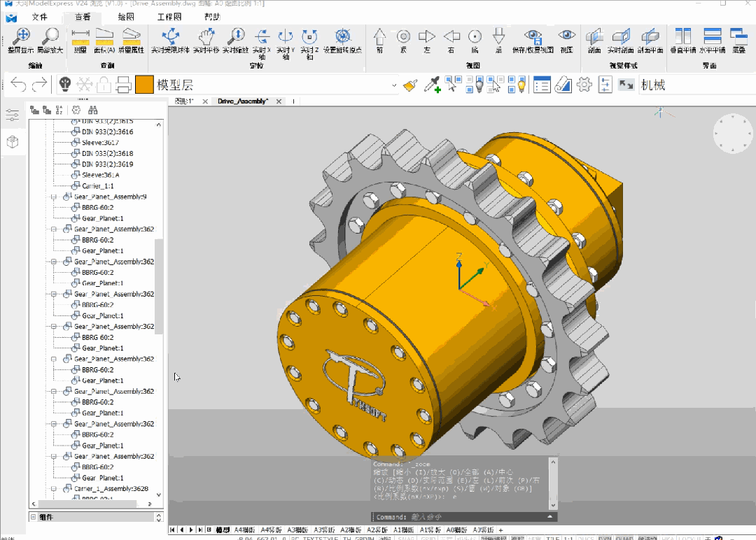
Task: Click the 实时受限球体 orbit icon
Action: coord(170,36)
